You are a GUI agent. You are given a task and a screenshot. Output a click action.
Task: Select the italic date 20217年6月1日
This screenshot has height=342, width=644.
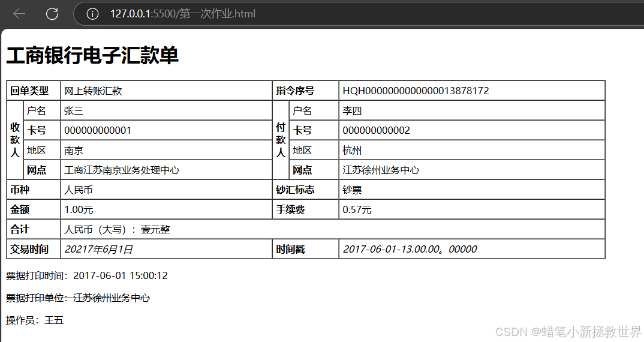tap(98, 249)
